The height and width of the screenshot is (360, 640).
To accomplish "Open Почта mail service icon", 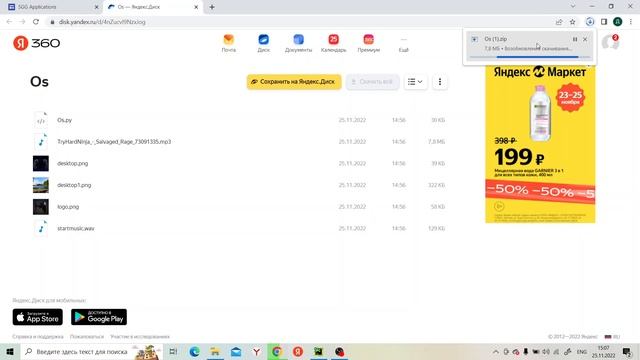I will (x=229, y=43).
